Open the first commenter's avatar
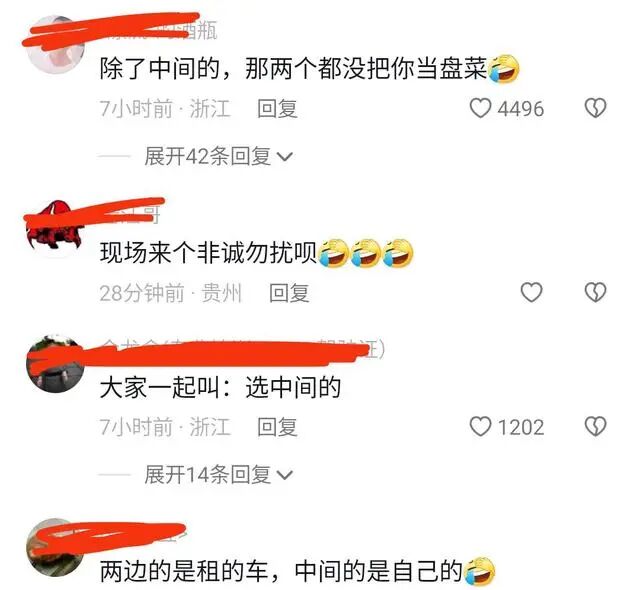The image size is (640, 590). click(x=56, y=44)
